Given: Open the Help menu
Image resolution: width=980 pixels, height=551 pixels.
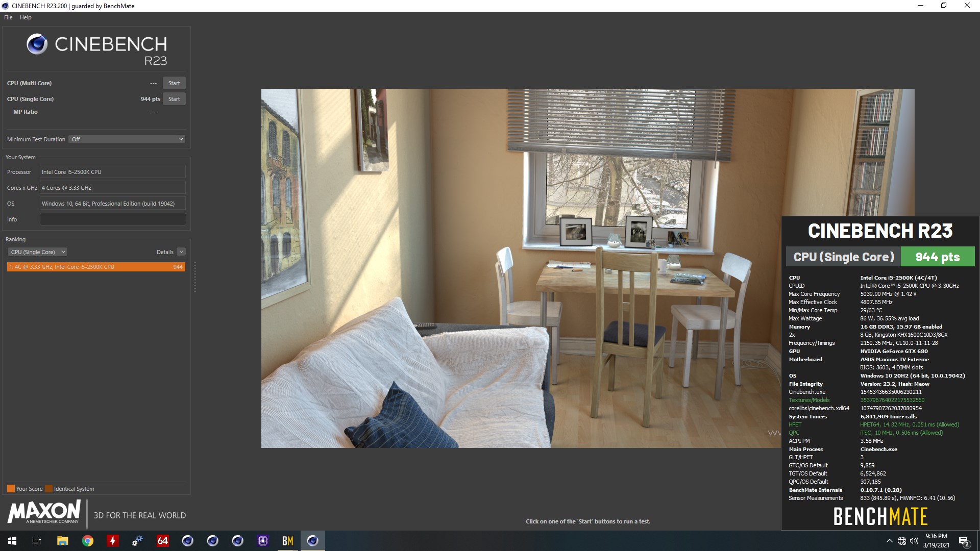Looking at the screenshot, I should coord(26,17).
